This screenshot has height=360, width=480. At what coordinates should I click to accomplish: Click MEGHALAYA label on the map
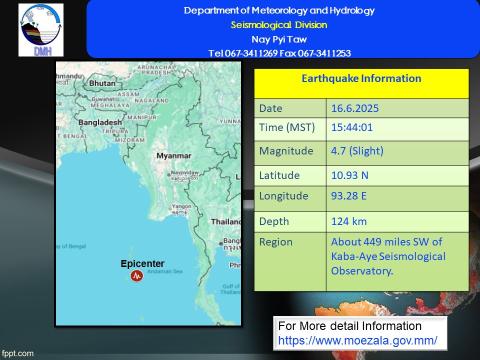pyautogui.click(x=110, y=105)
